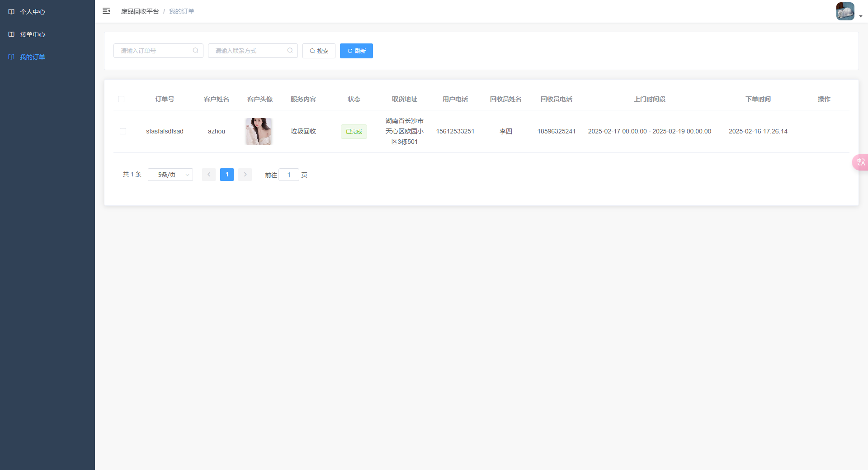Check the row checkbox for sfasfafsdfsad

click(123, 131)
